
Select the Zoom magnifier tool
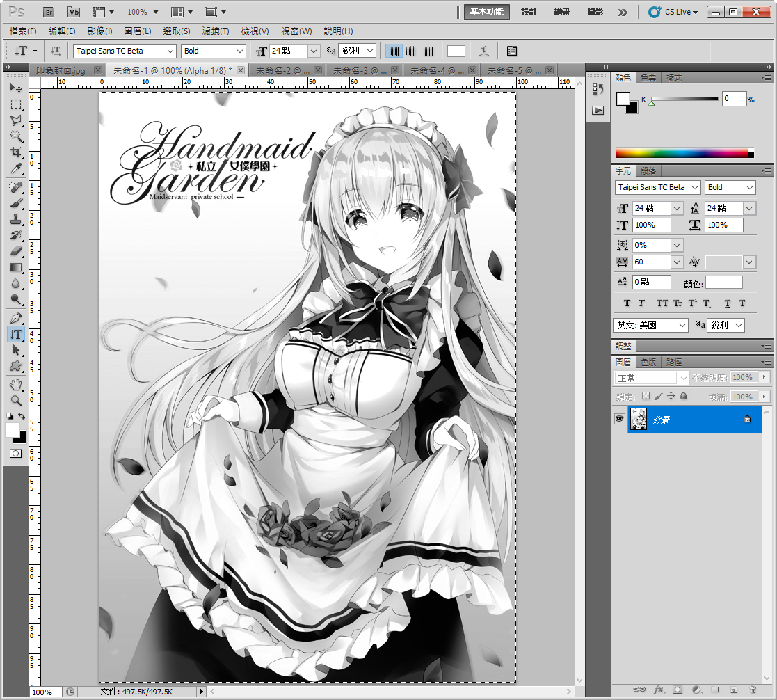point(16,401)
